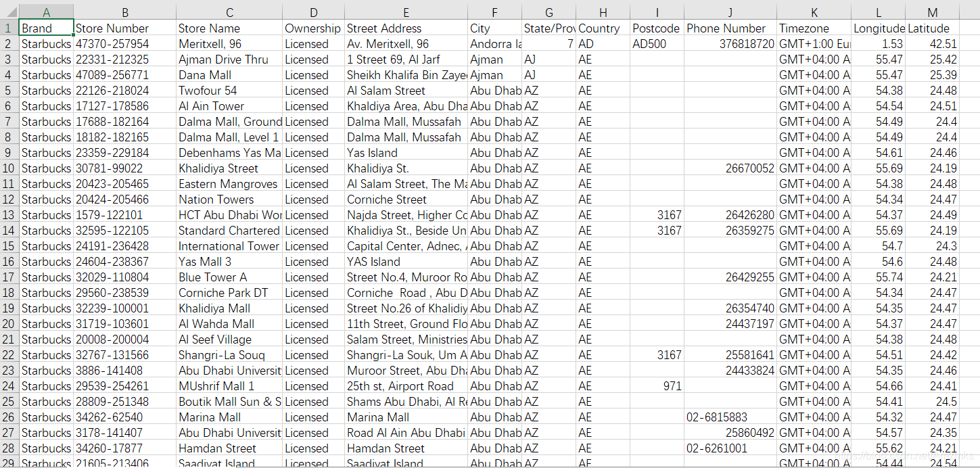Select column K header
The width and height of the screenshot is (980, 468).
[814, 12]
